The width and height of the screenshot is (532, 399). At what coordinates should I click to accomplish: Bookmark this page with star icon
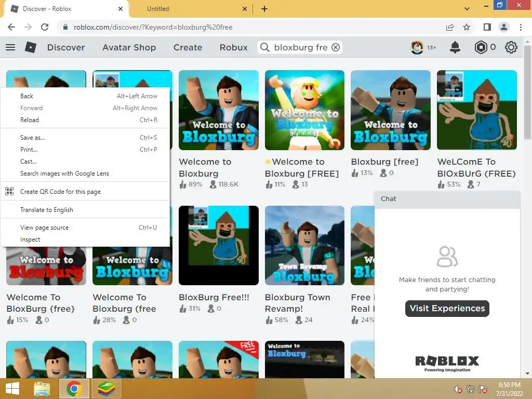(x=467, y=27)
